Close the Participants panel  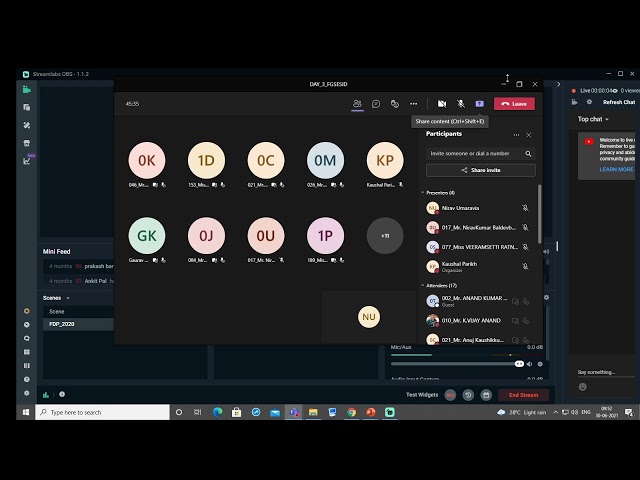point(529,135)
